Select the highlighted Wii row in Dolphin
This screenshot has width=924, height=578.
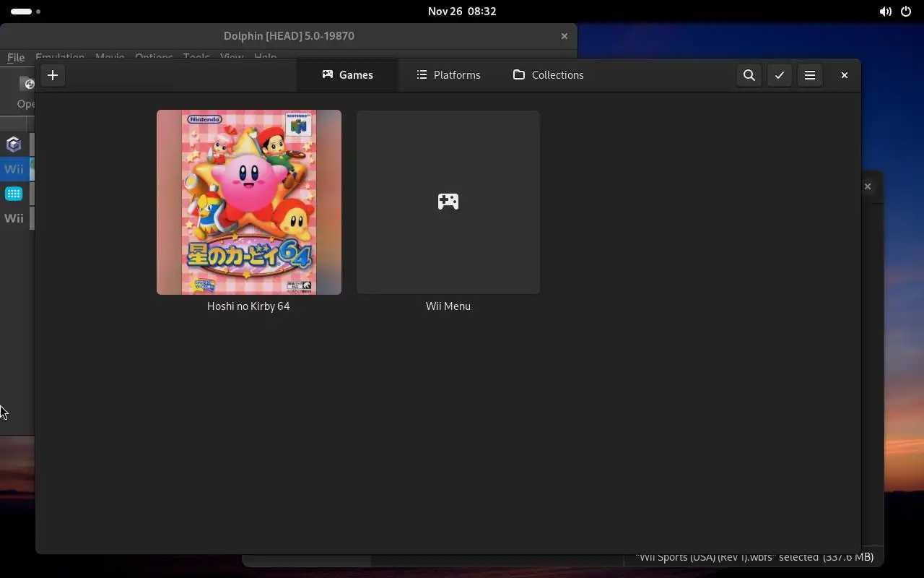[x=17, y=169]
